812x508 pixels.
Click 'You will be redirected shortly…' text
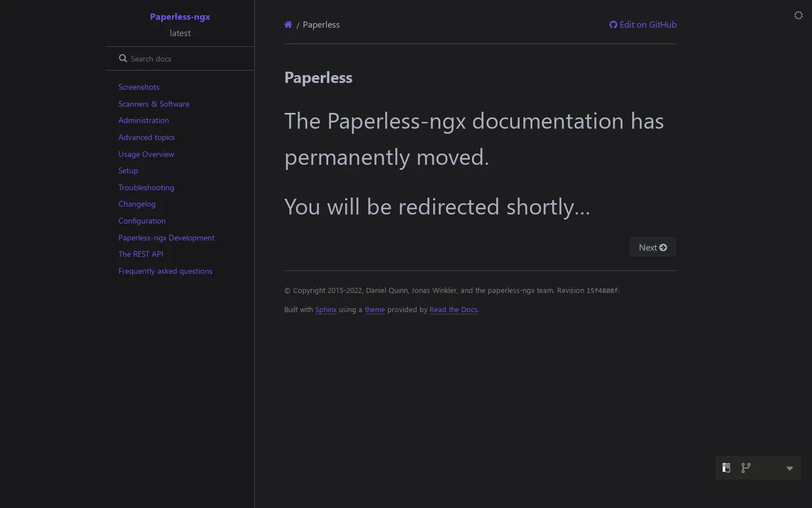pos(437,207)
